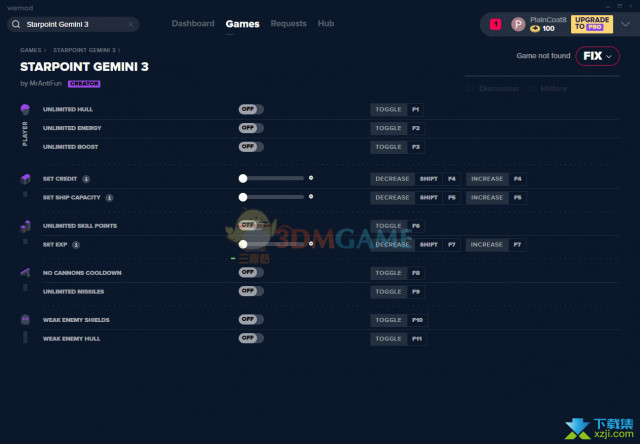Show info for Set EXP

pyautogui.click(x=76, y=245)
